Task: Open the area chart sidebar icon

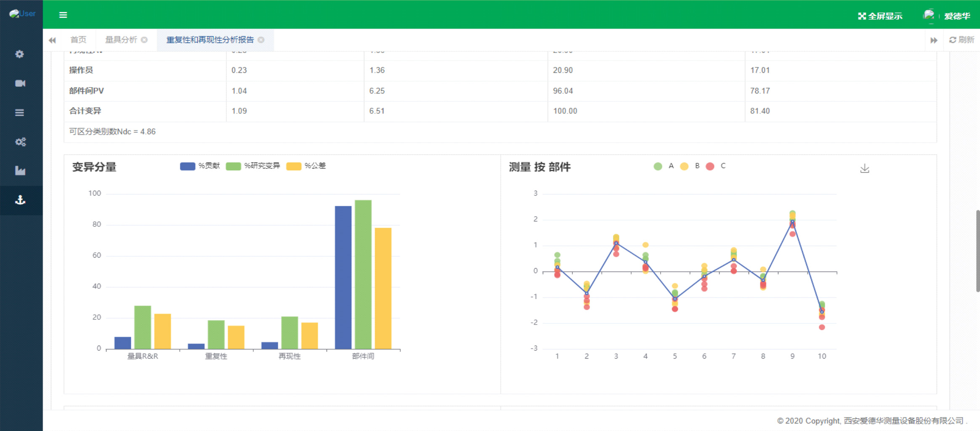Action: tap(20, 171)
